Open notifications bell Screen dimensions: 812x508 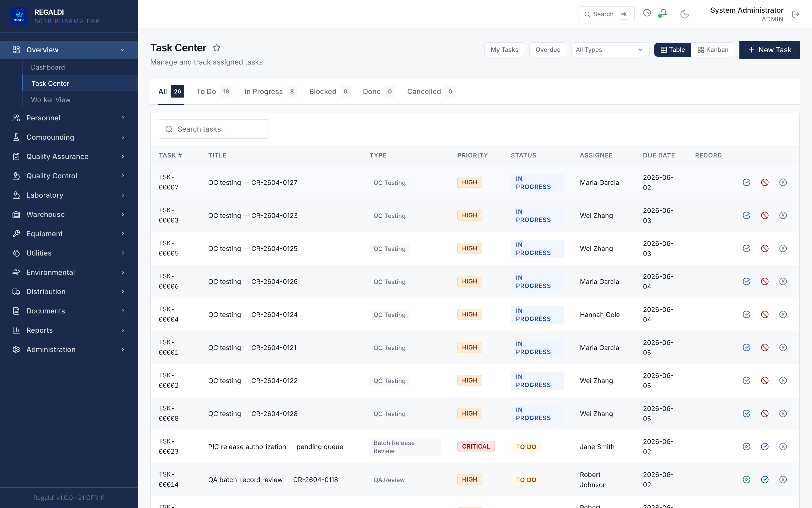coord(663,13)
